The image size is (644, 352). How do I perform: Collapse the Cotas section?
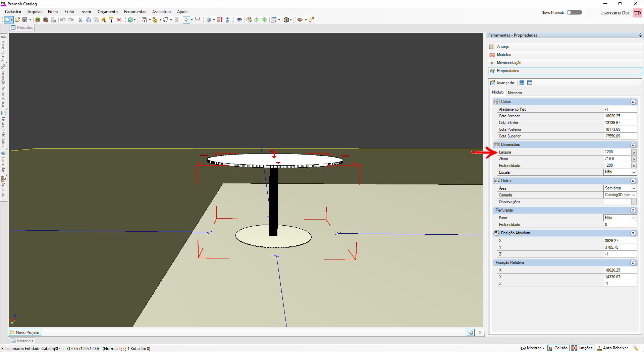633,102
